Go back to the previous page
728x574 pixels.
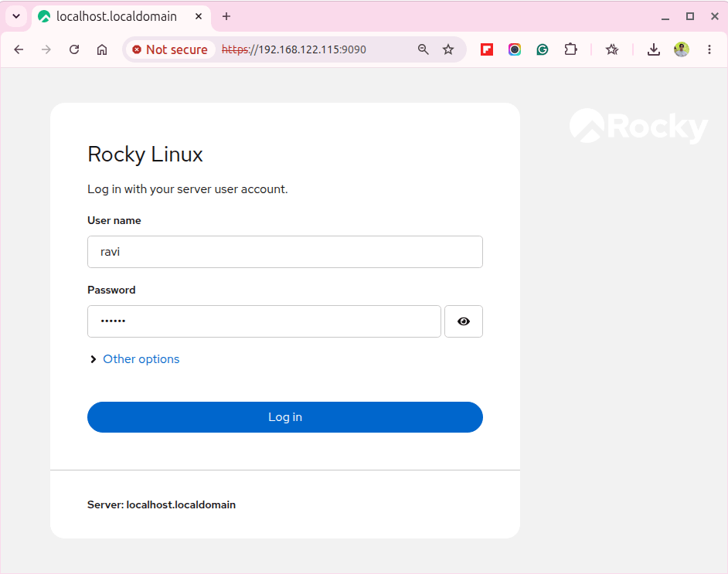[x=19, y=49]
